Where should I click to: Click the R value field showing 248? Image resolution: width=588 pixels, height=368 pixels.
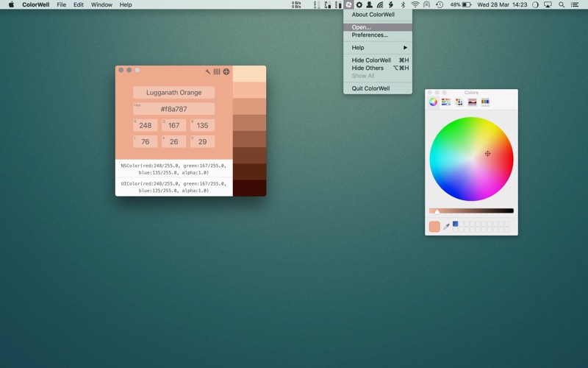click(146, 125)
